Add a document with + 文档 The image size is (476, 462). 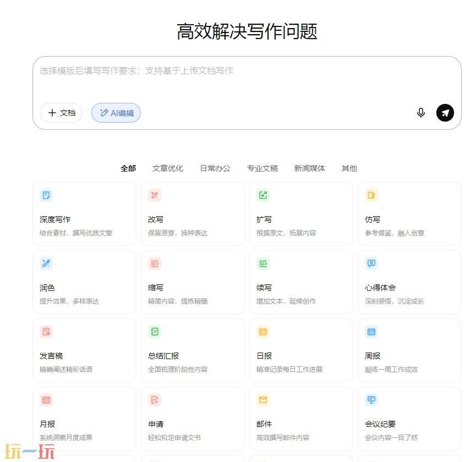[61, 113]
